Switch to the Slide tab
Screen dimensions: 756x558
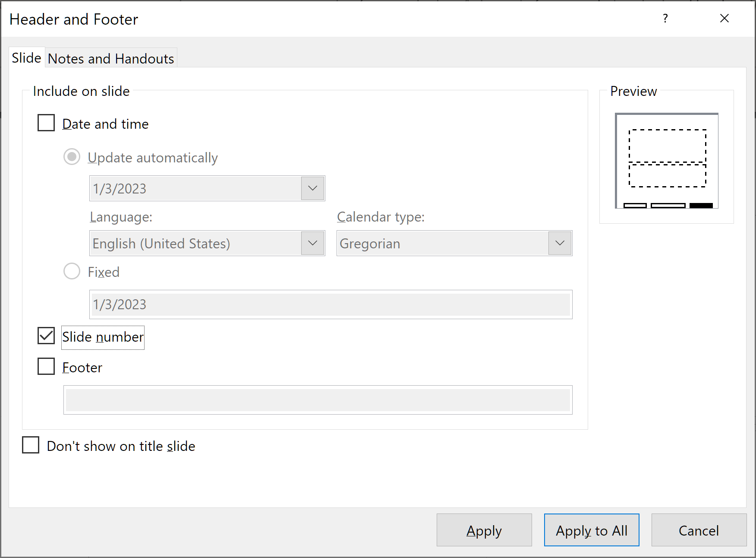26,58
